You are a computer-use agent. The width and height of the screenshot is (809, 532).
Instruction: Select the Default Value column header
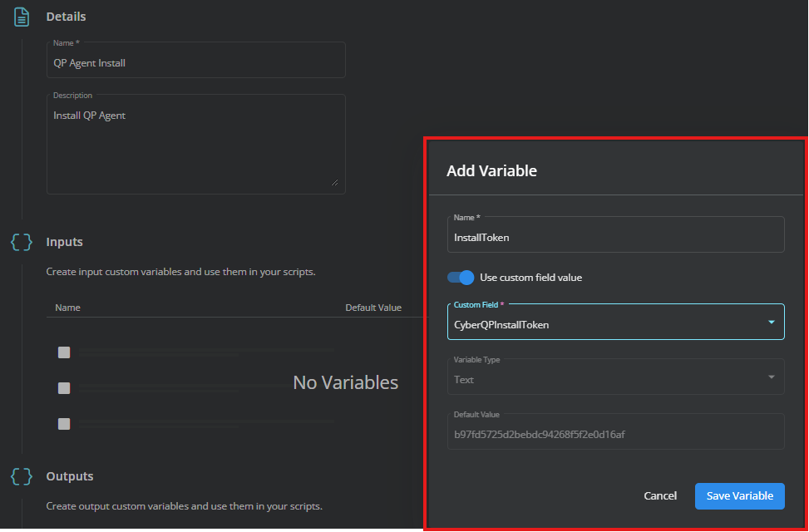[x=374, y=307]
